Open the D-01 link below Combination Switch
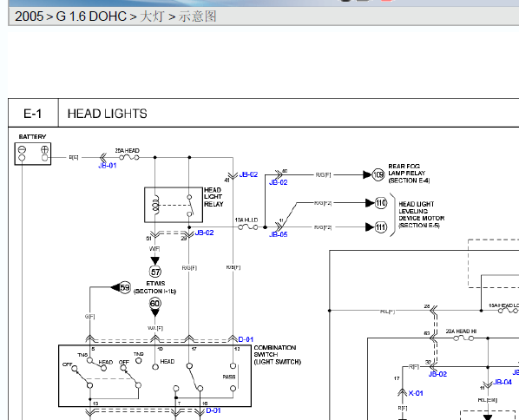 click(x=214, y=410)
